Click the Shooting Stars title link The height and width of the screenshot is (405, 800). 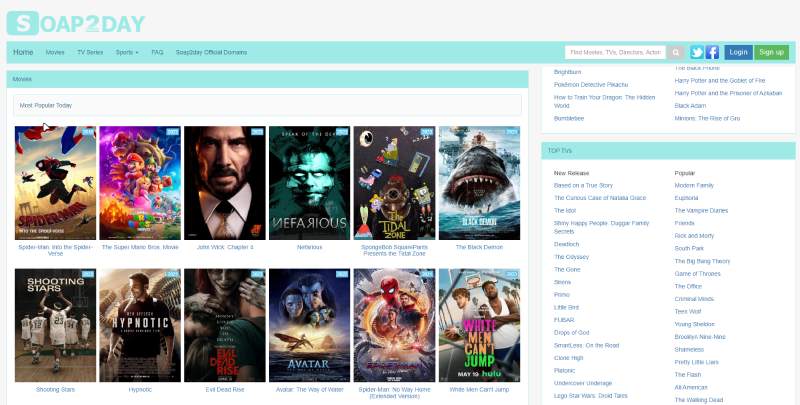[x=55, y=389]
